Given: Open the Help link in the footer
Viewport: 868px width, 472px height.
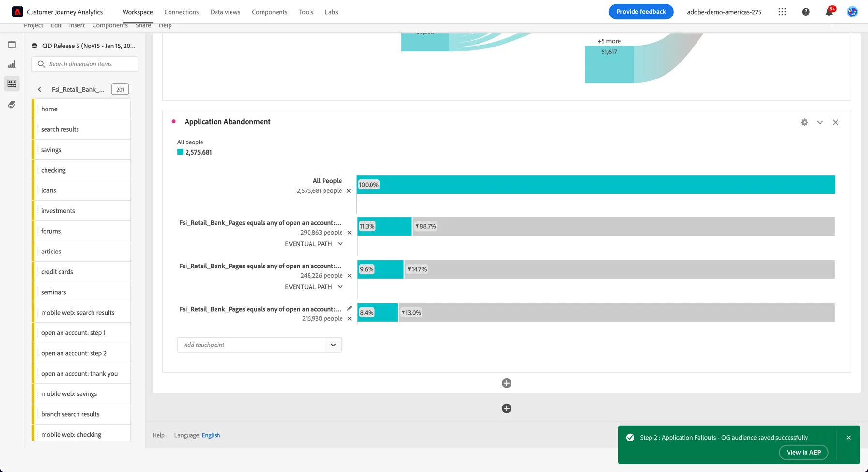Looking at the screenshot, I should click(x=158, y=435).
